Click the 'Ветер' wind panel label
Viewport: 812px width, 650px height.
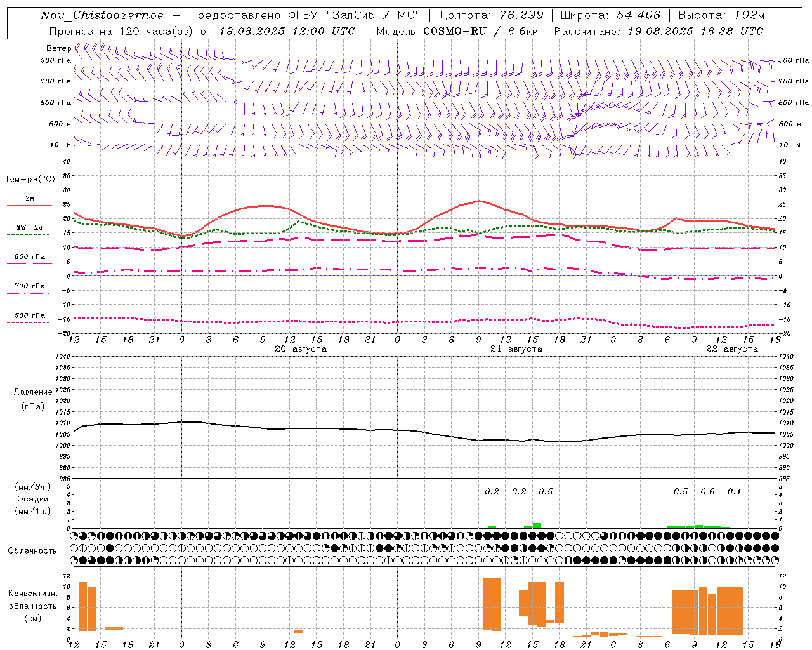point(58,48)
